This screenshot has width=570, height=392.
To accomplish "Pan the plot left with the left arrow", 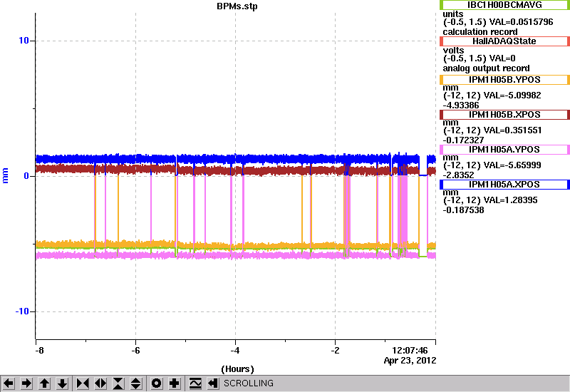I will pyautogui.click(x=9, y=383).
